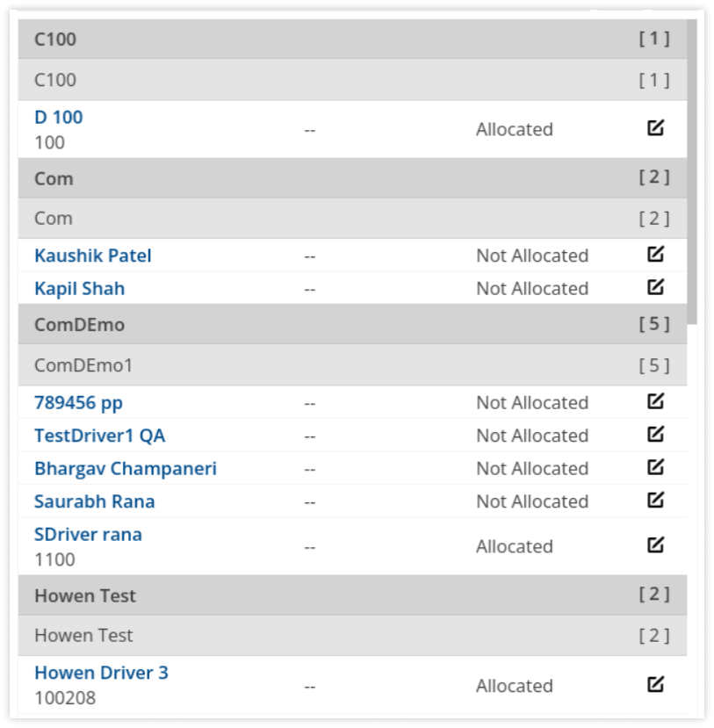
Task: Collapse the ComDEmo group header
Action: click(352, 325)
